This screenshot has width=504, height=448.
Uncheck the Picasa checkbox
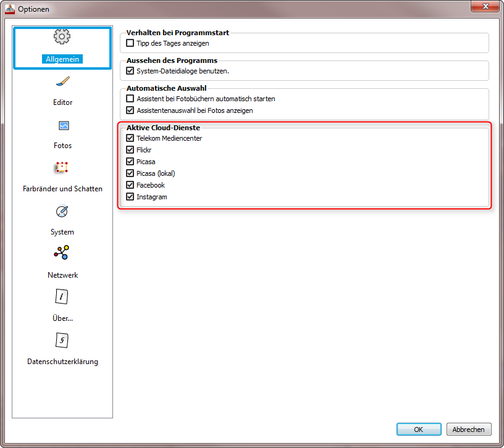click(x=130, y=162)
